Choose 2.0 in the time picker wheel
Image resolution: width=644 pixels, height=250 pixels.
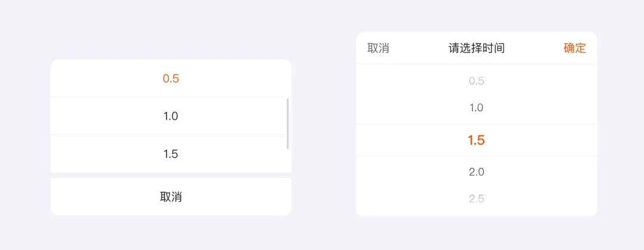pyautogui.click(x=476, y=172)
